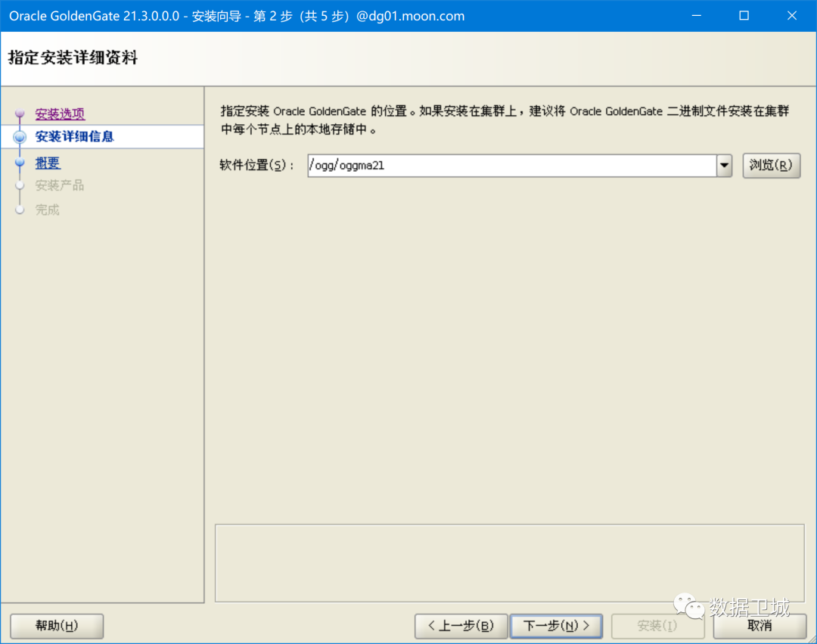Cancel the installer with 取消 button
Screen dimensions: 817x644
[760, 626]
